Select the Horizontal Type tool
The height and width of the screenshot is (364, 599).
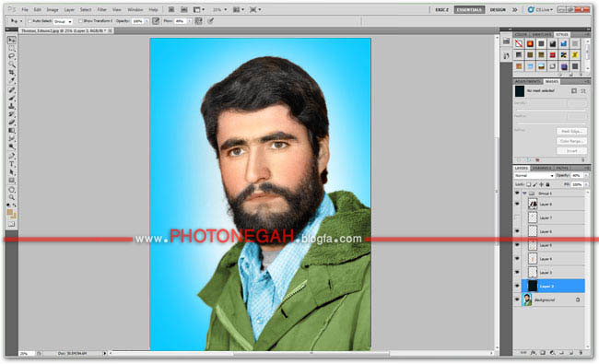[x=12, y=164]
